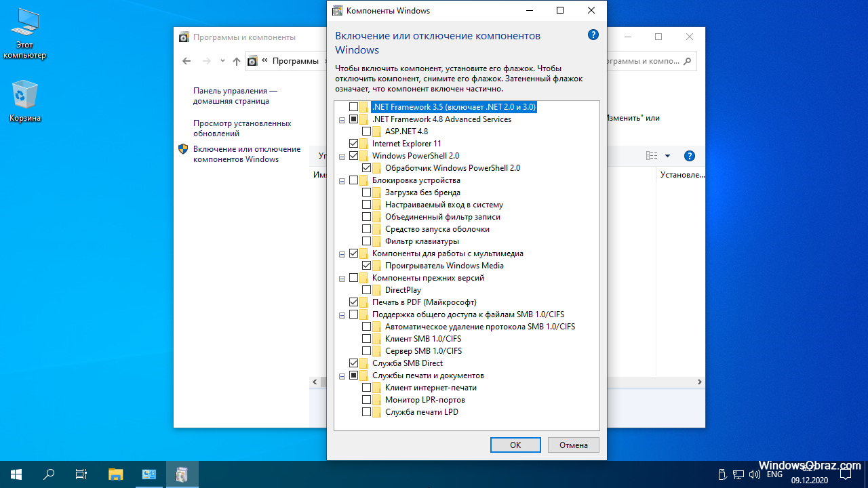Viewport: 868px width, 488px height.
Task: Uncheck the Internet Explorer 11 checkbox
Action: pyautogui.click(x=353, y=144)
